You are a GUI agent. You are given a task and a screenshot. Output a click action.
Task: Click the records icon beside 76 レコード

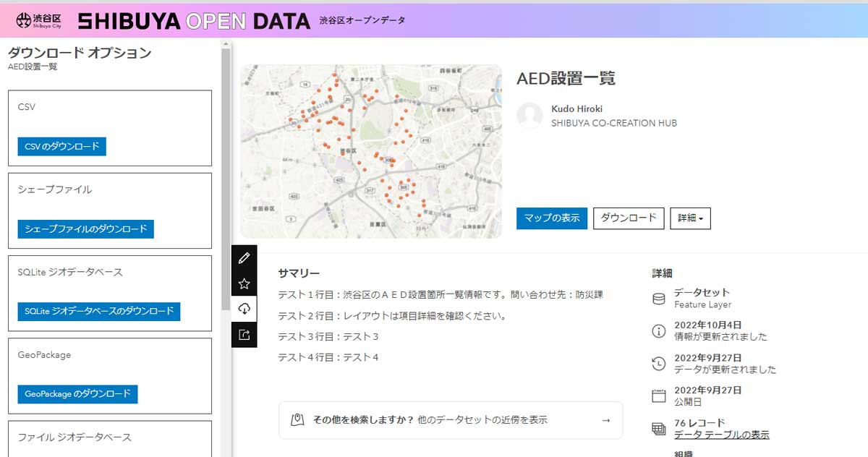[658, 427]
